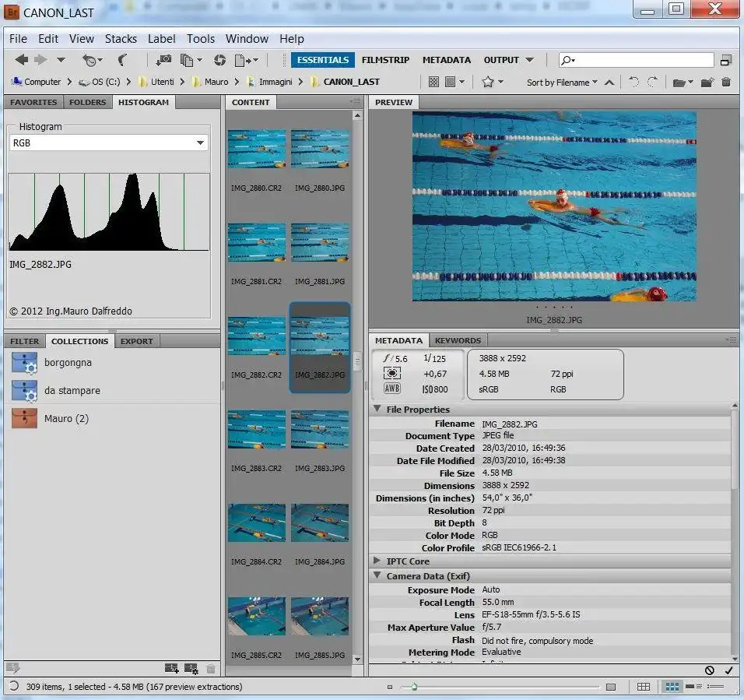Click the trash delete item icon in path bar
The height and width of the screenshot is (700, 744).
[726, 82]
